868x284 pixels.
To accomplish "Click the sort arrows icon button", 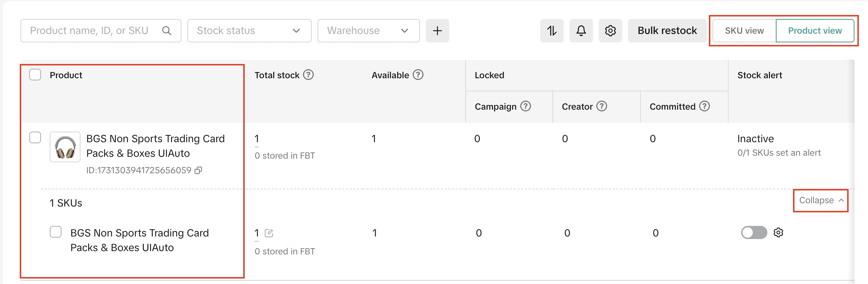I will [x=552, y=31].
